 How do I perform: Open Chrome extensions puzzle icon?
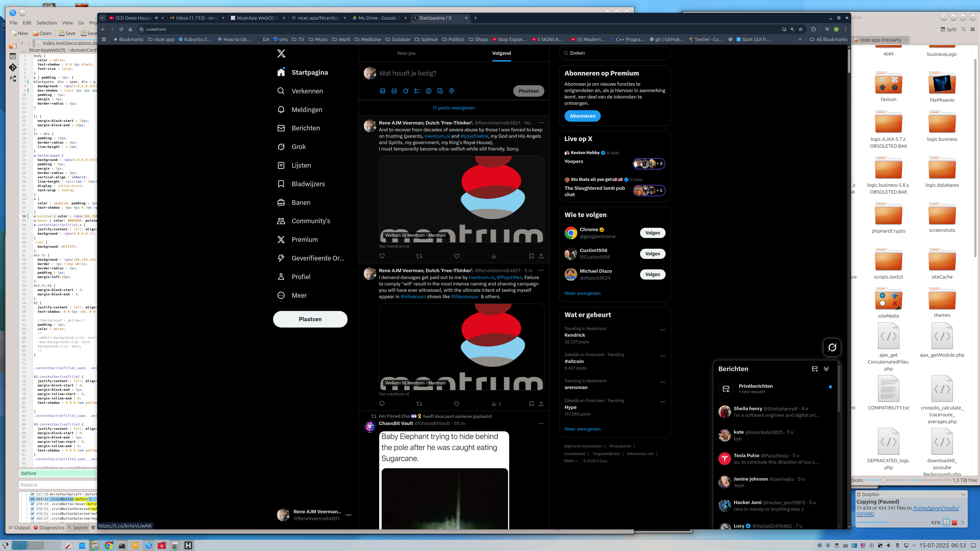point(813,29)
